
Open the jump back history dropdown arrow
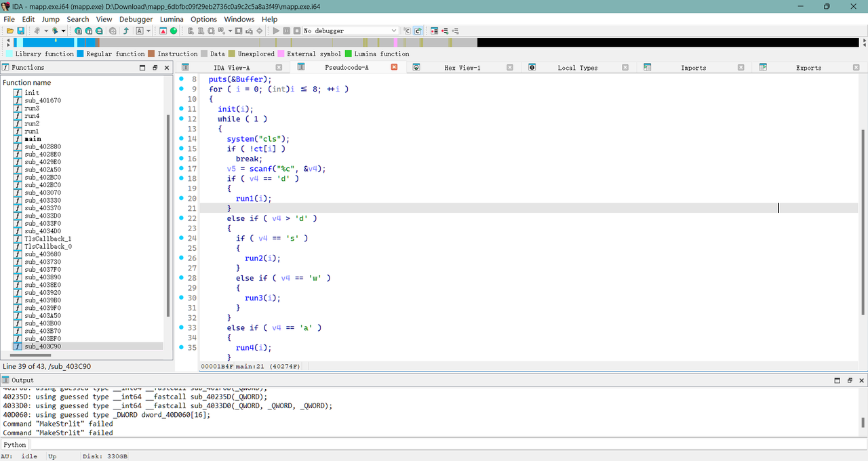(46, 31)
